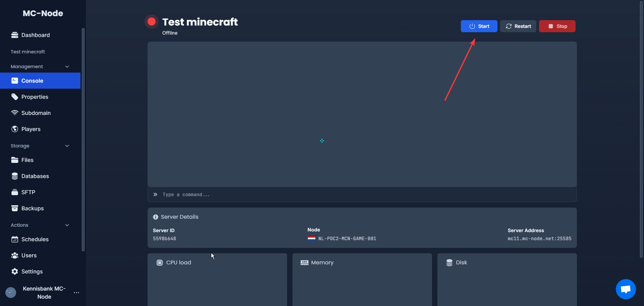Click the Kennisbank MC-Node avatar

pos(11,293)
